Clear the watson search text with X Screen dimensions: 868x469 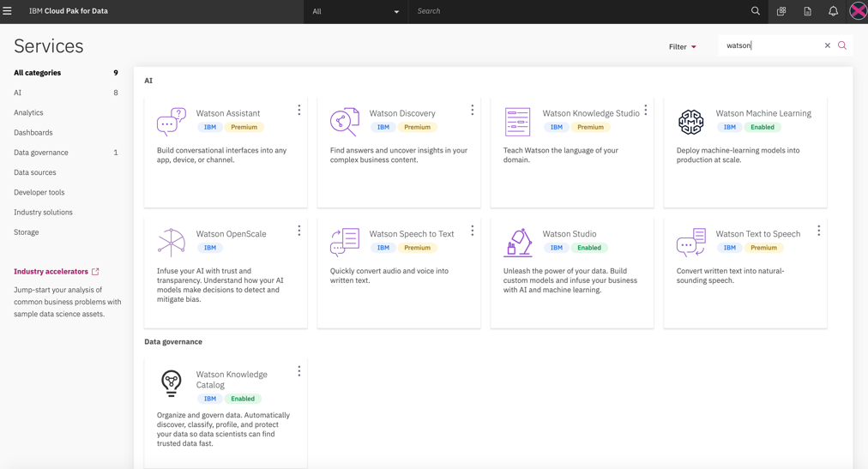(827, 45)
